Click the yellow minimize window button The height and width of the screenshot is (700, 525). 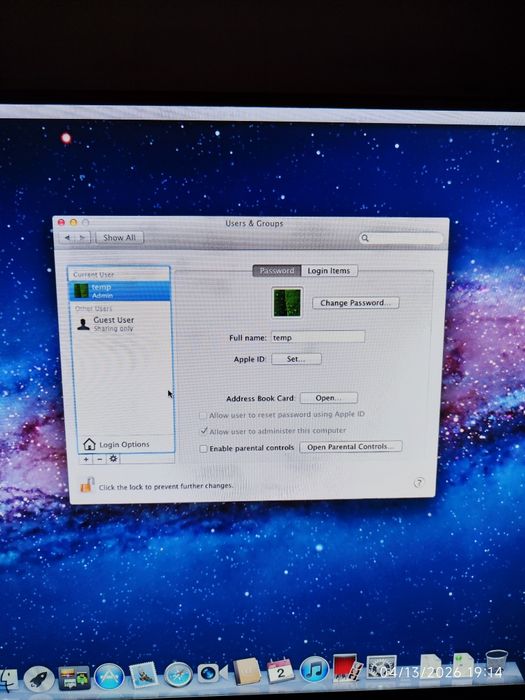coord(73,222)
